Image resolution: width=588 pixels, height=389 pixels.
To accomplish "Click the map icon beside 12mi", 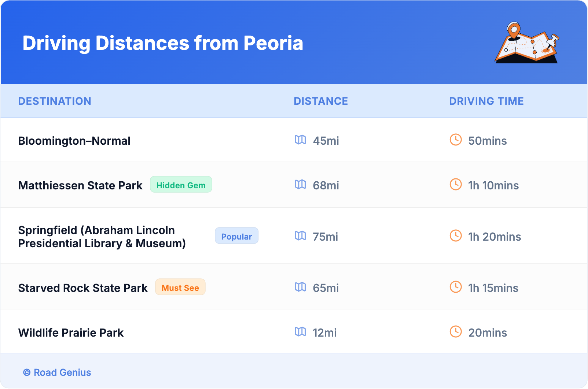I will (300, 332).
